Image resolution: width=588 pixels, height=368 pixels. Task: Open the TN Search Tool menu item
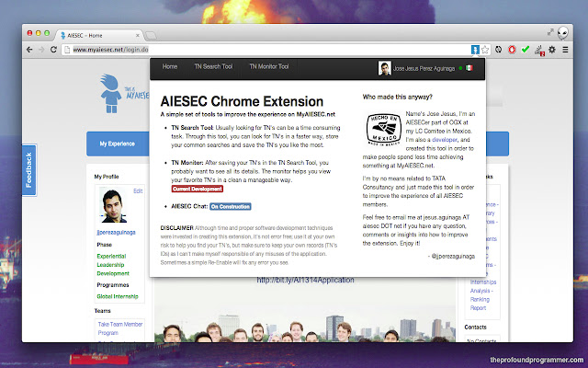[213, 66]
